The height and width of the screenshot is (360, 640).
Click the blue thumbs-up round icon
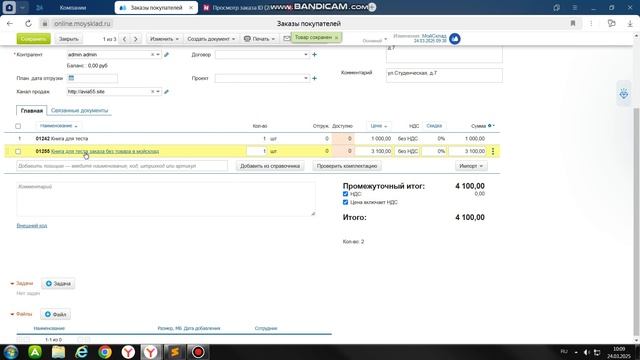tap(455, 39)
